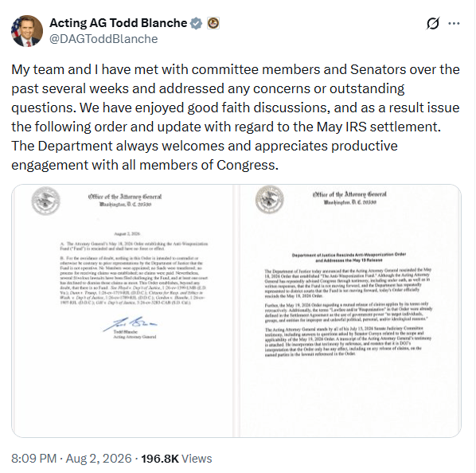Click the DOJ seal on the left document
Image resolution: width=476 pixels, height=473 pixels.
click(x=46, y=201)
